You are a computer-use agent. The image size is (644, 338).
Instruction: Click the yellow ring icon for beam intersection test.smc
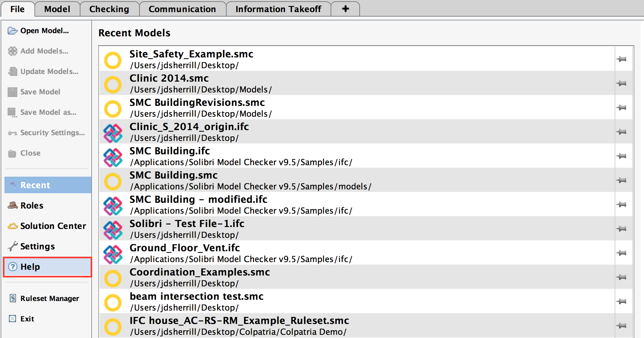113,302
